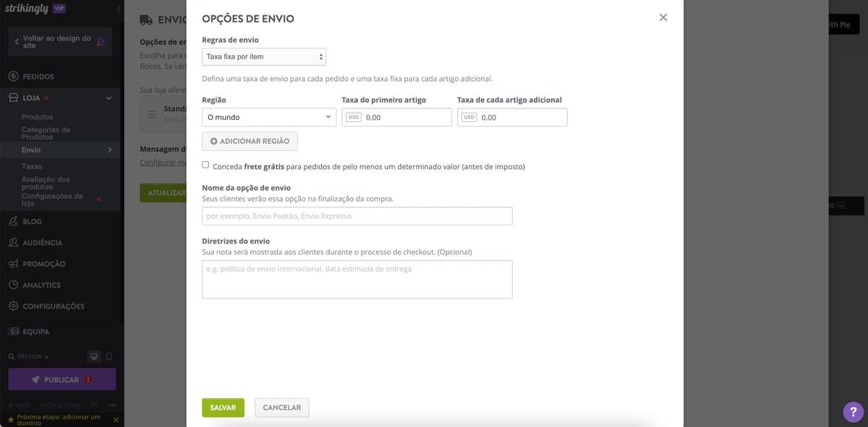Enable the frete grátis checkbox
This screenshot has height=427, width=868.
[204, 165]
